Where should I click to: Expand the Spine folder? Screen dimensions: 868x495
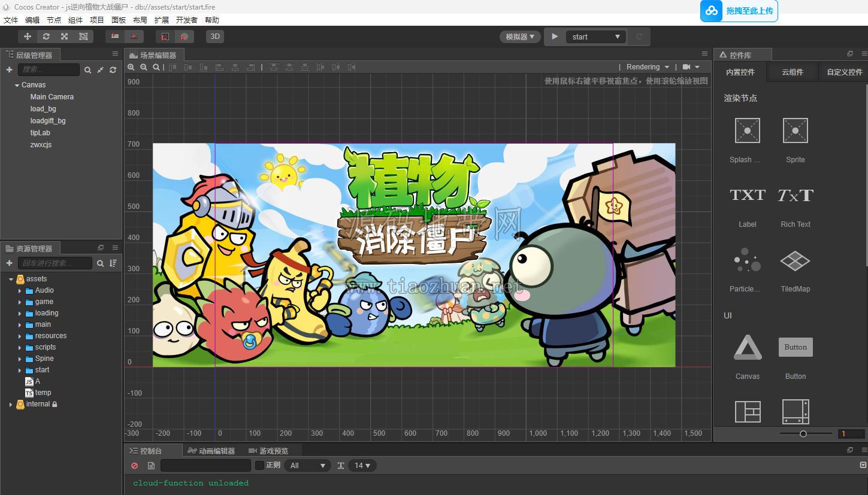click(x=20, y=359)
